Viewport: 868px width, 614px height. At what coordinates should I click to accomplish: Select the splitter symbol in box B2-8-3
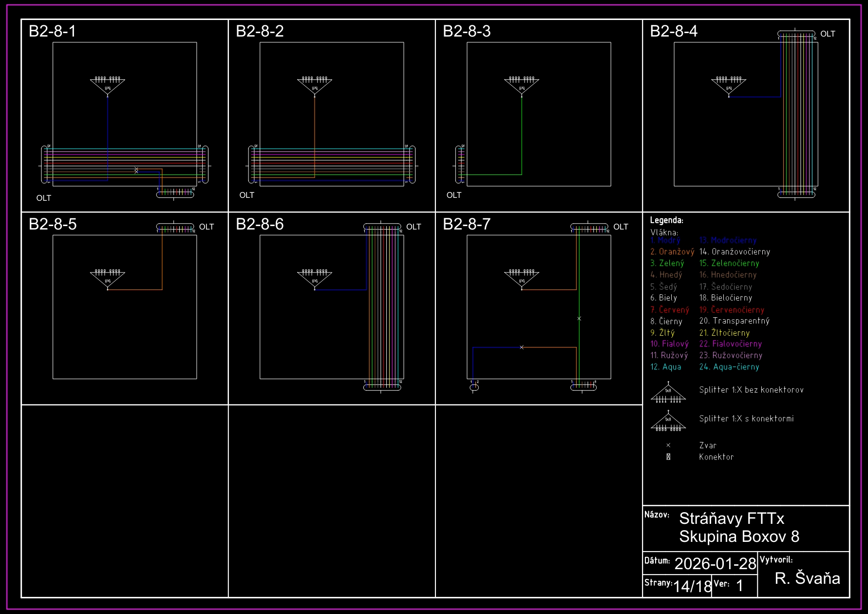(x=522, y=85)
